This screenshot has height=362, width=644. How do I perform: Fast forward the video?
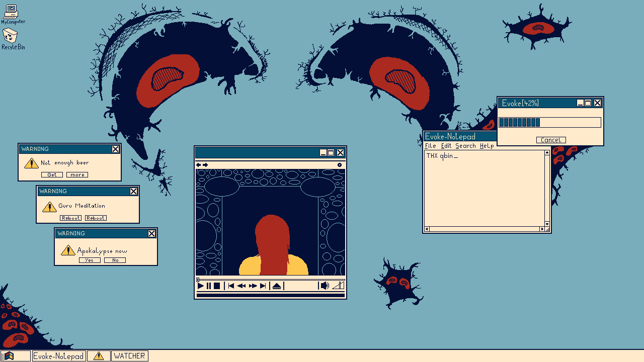253,286
